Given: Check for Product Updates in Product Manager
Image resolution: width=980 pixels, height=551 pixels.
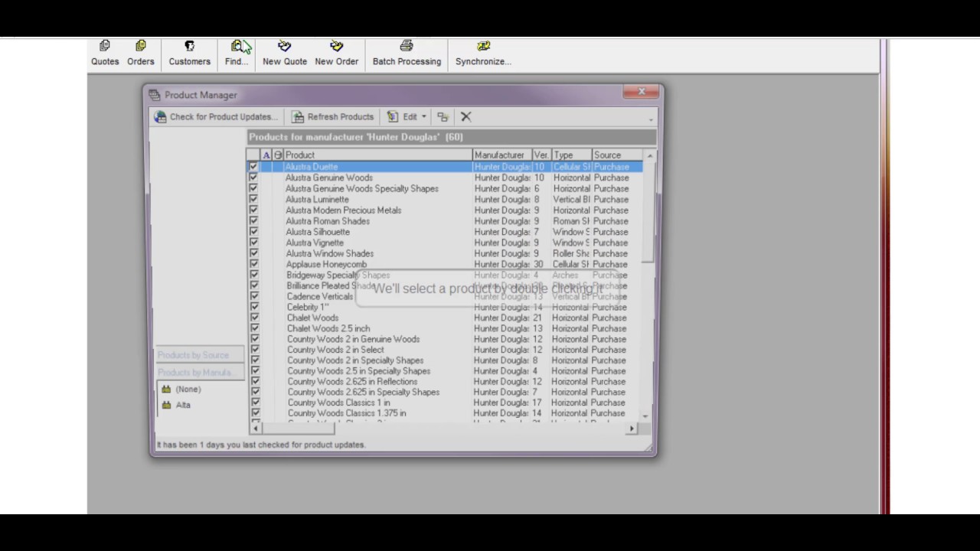Looking at the screenshot, I should tap(215, 117).
